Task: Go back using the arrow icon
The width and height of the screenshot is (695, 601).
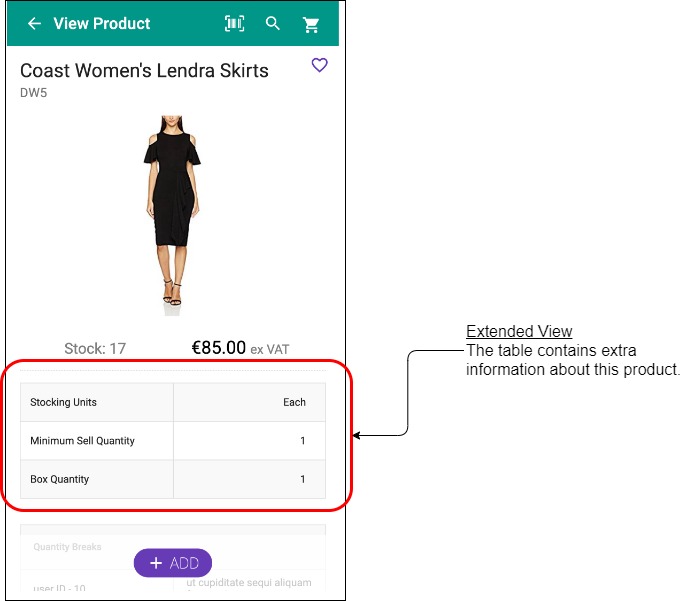Action: point(34,23)
